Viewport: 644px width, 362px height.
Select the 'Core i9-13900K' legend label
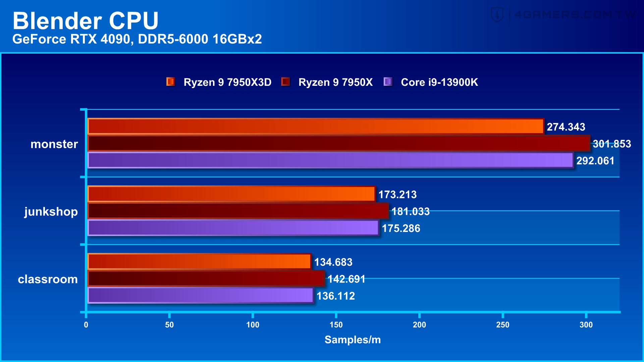pyautogui.click(x=439, y=82)
